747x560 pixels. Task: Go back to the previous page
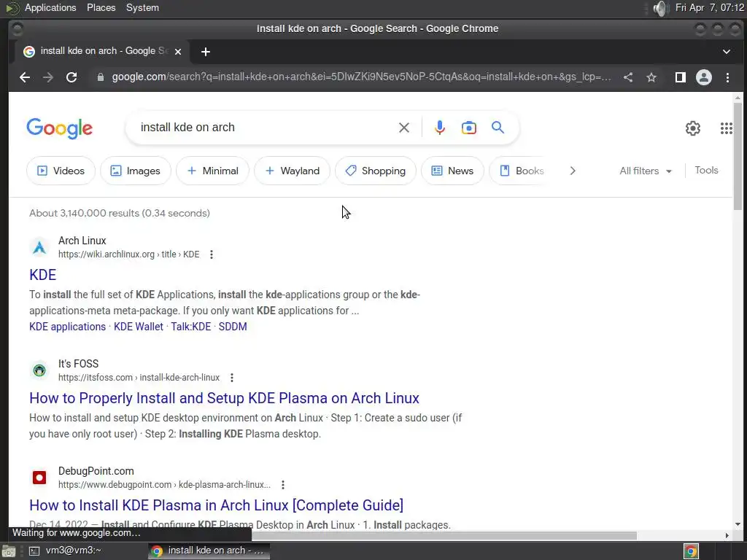[x=25, y=77]
